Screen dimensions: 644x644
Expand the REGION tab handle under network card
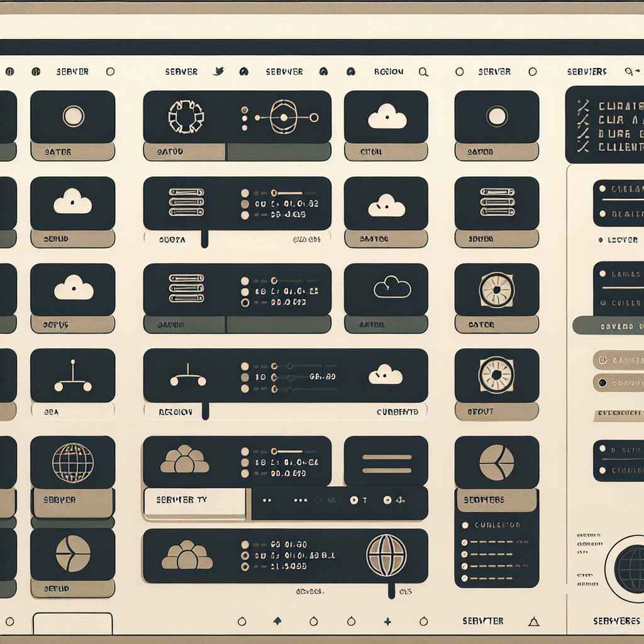coord(206,411)
